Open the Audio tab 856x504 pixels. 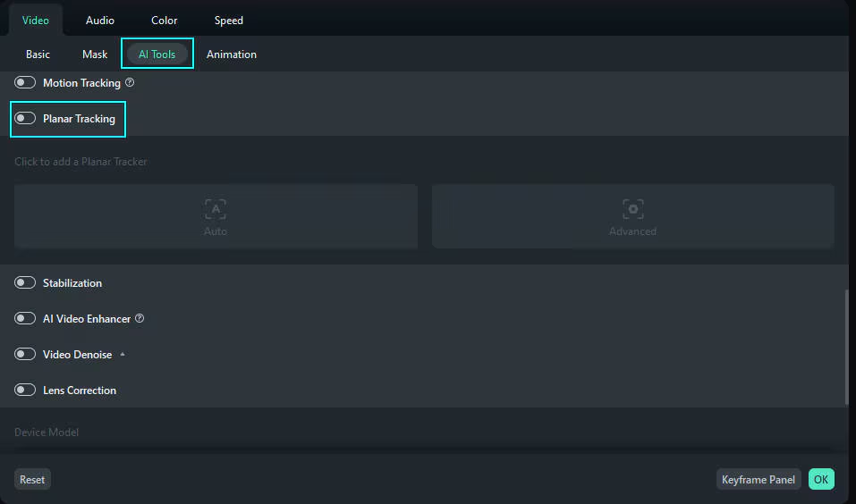(100, 21)
